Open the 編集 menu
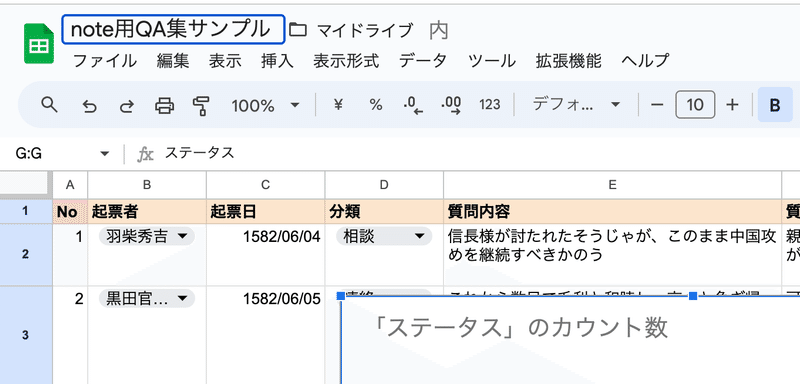This screenshot has width=800, height=384. click(173, 61)
